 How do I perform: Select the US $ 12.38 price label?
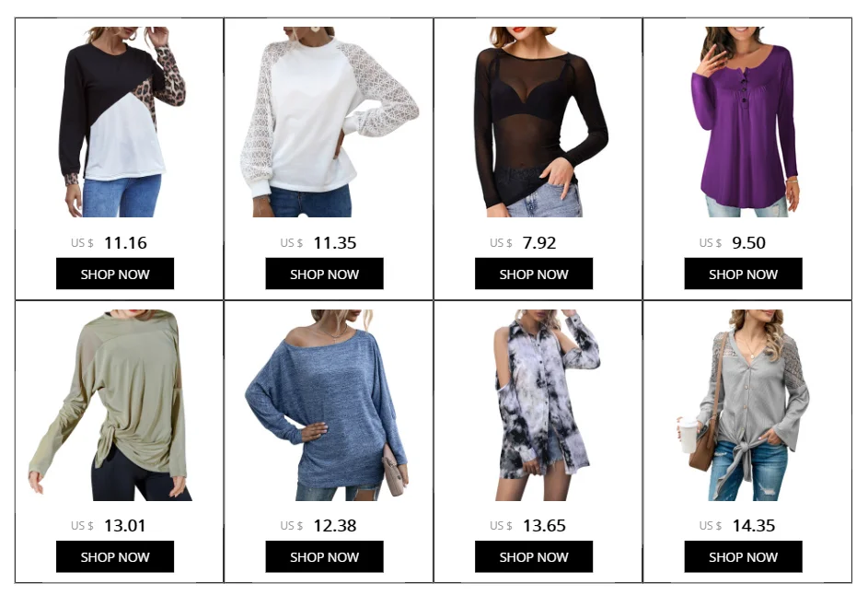pos(318,526)
